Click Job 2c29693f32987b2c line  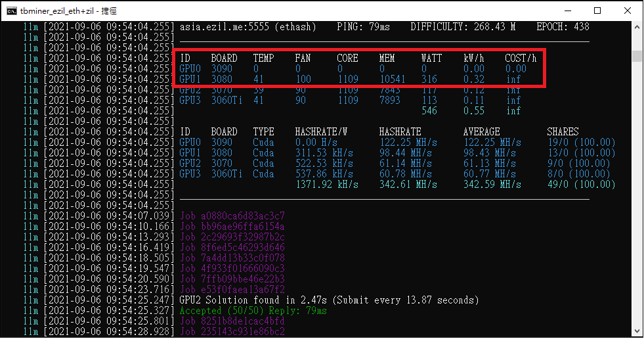[x=232, y=237]
